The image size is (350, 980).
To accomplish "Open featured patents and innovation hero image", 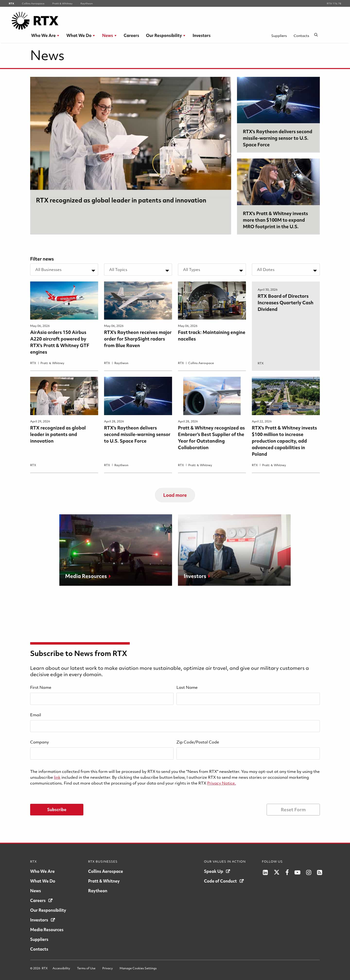I will pos(131,133).
